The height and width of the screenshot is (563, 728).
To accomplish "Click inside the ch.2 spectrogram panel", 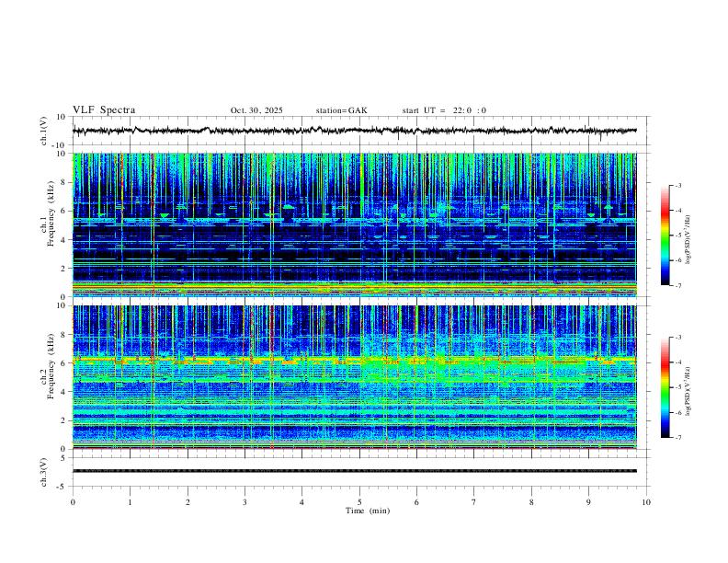I will point(354,377).
